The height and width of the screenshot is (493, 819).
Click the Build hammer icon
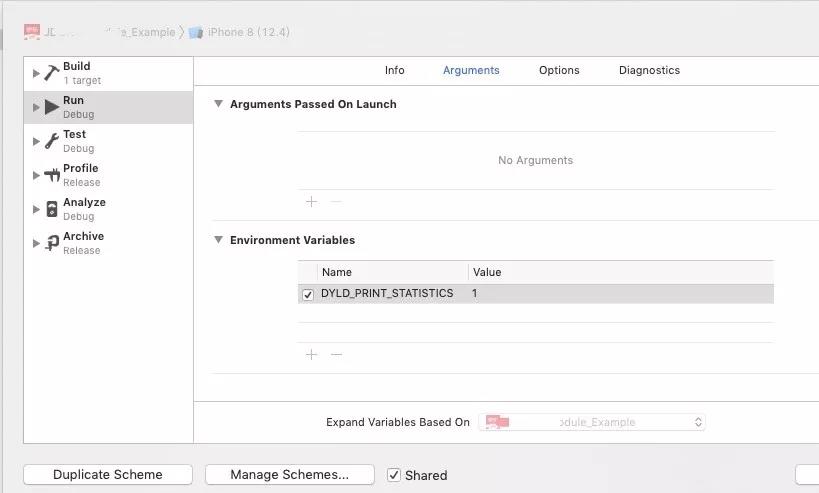pos(52,73)
